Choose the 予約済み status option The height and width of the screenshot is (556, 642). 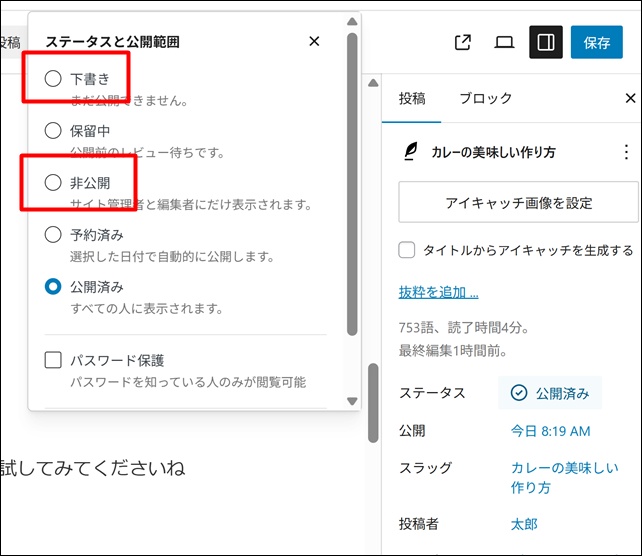[53, 235]
